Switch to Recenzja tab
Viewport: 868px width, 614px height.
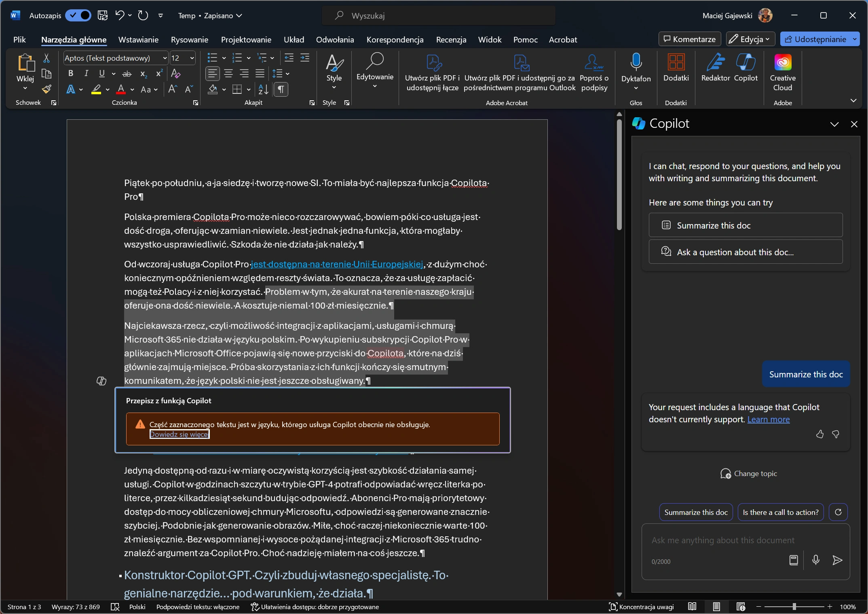point(451,39)
